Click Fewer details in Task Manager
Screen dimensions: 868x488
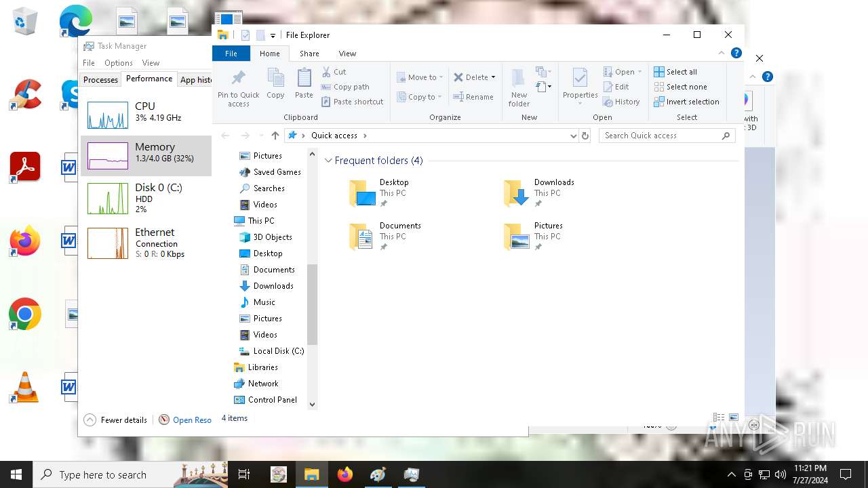click(115, 420)
